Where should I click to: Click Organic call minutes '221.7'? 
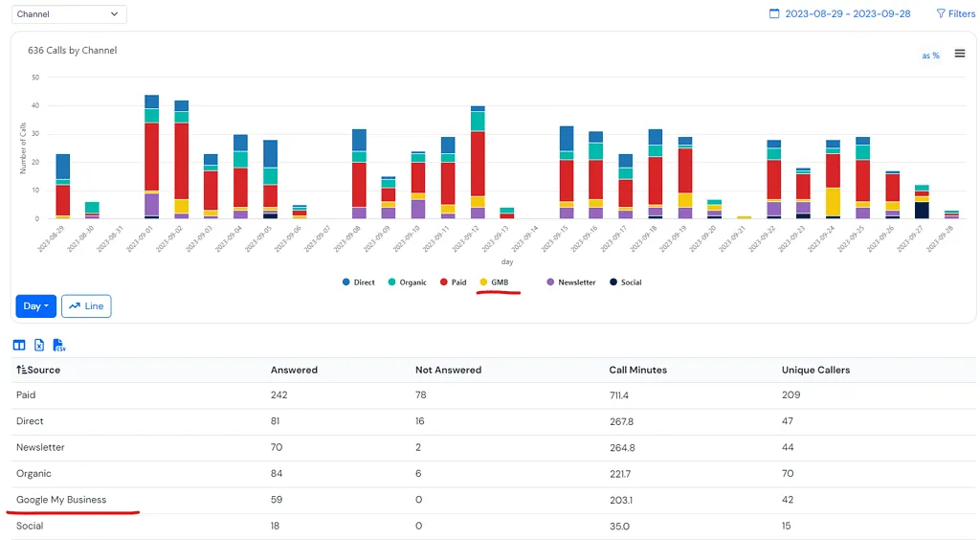click(x=620, y=474)
